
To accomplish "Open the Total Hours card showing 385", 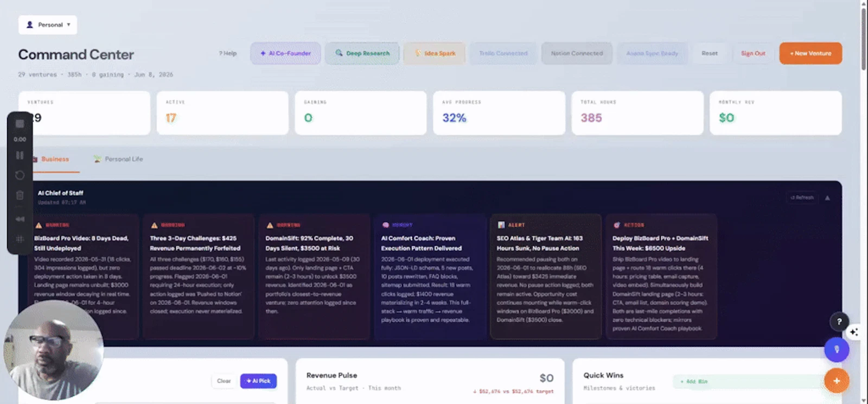I will pos(637,113).
